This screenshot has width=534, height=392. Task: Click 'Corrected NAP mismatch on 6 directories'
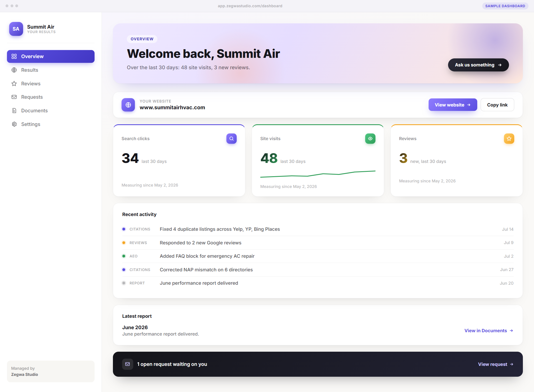point(206,270)
